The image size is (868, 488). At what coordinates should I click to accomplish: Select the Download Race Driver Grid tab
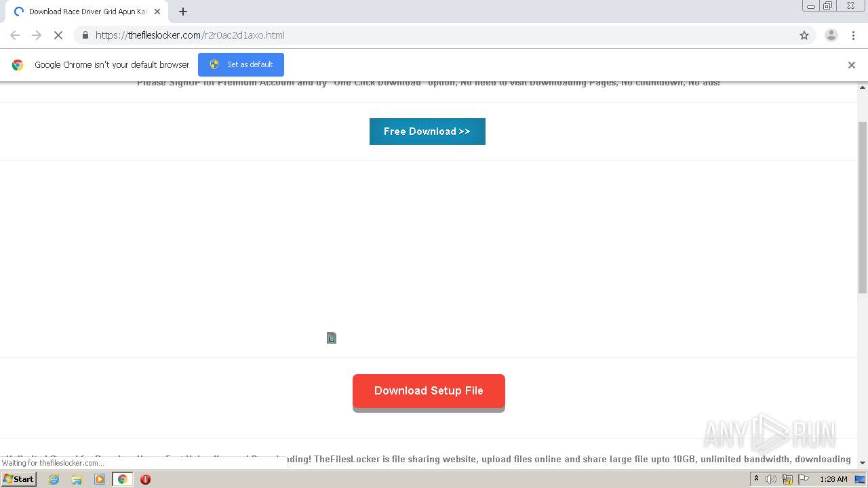pos(87,12)
